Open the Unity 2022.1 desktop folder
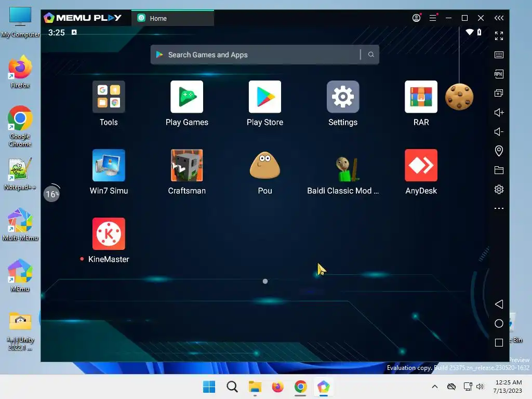The image size is (532, 399). pos(20,331)
